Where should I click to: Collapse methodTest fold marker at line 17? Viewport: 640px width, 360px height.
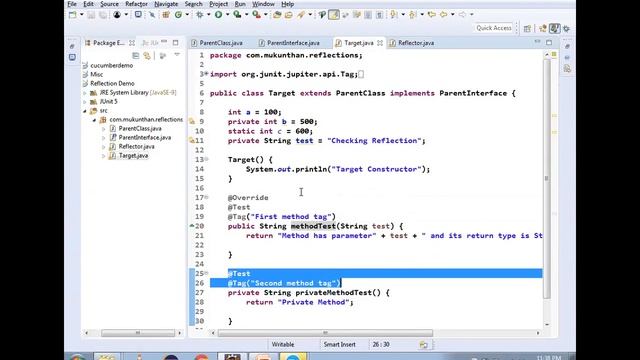pyautogui.click(x=207, y=198)
